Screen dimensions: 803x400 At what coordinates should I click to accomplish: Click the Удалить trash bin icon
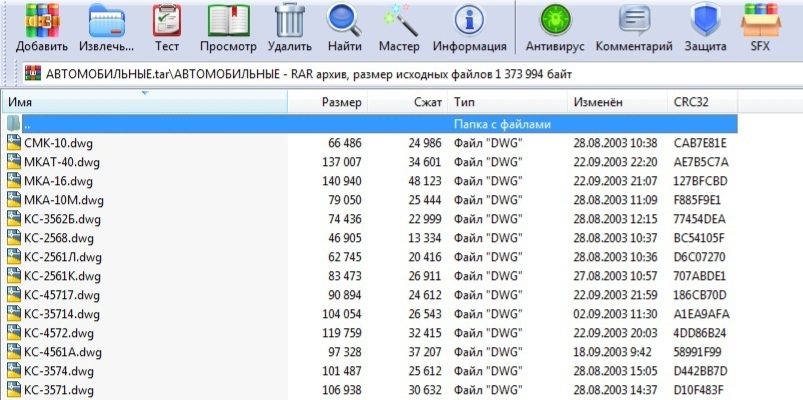pyautogui.click(x=290, y=20)
